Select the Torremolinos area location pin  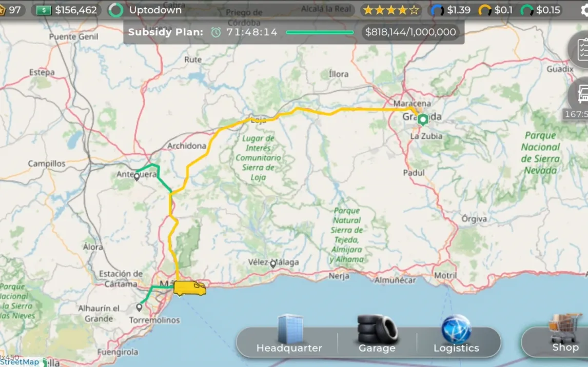click(139, 308)
